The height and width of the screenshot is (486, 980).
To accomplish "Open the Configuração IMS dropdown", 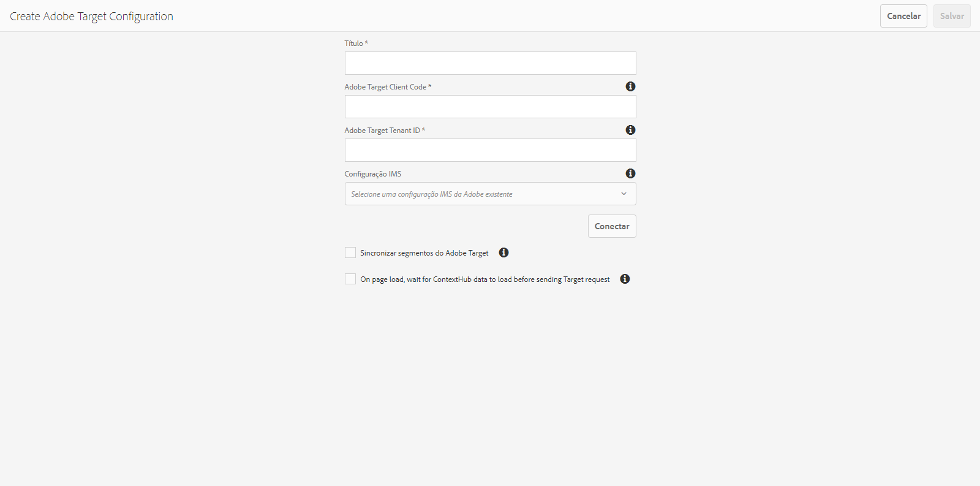I will tap(491, 194).
